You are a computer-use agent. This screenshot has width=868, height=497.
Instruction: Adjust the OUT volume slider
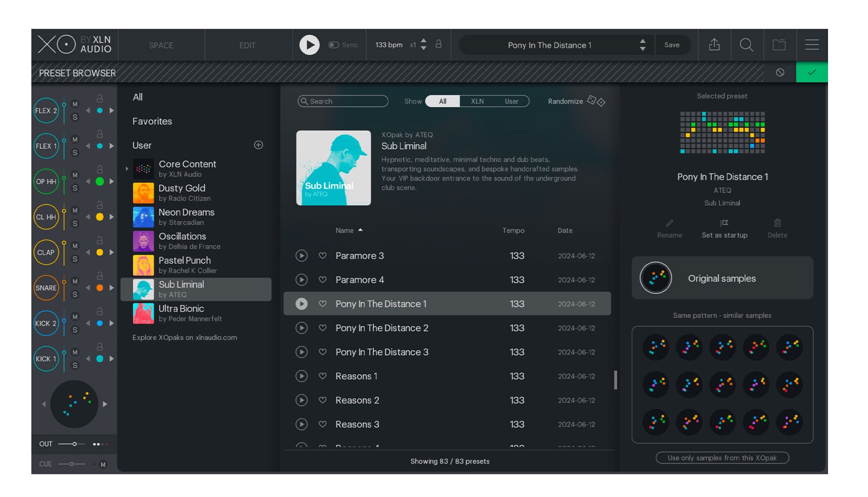tap(74, 444)
